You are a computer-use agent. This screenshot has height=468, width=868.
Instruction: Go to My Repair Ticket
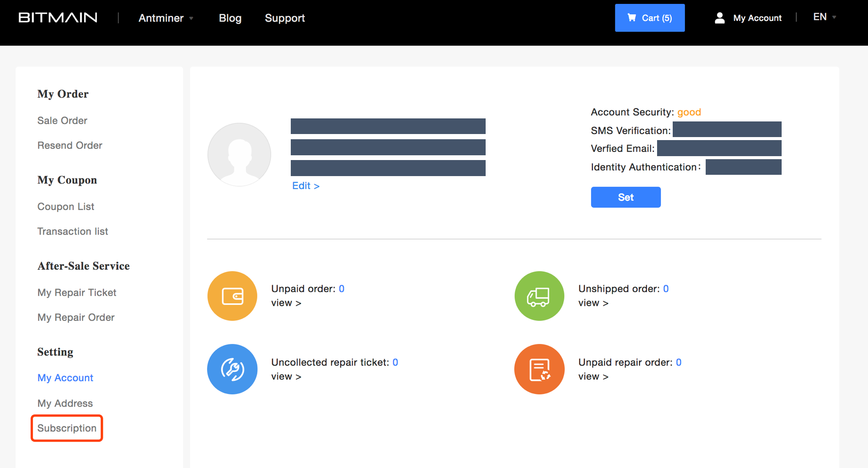coord(76,292)
